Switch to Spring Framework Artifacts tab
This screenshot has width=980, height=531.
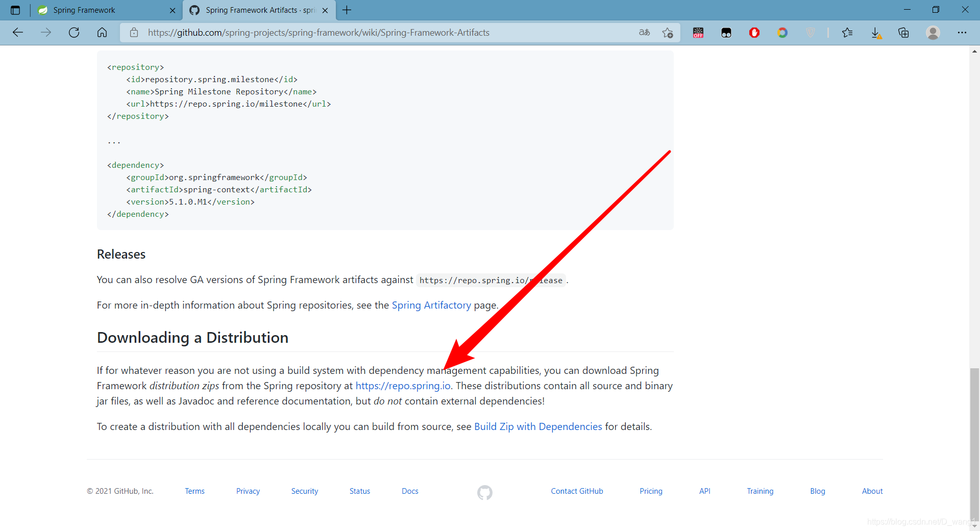[259, 10]
